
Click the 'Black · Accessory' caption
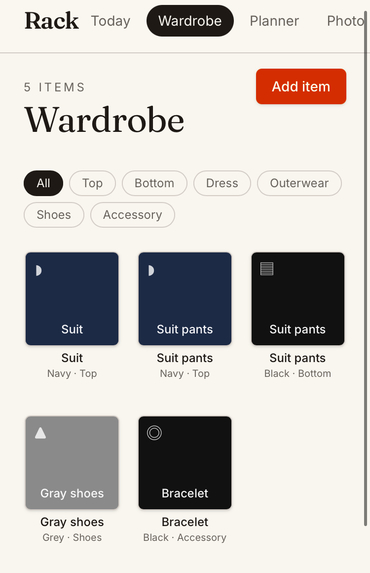(185, 538)
